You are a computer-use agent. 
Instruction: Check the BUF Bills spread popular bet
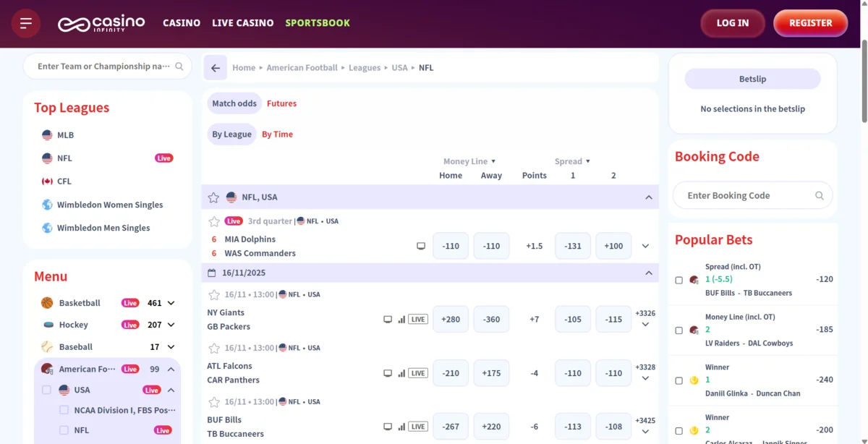click(x=678, y=280)
